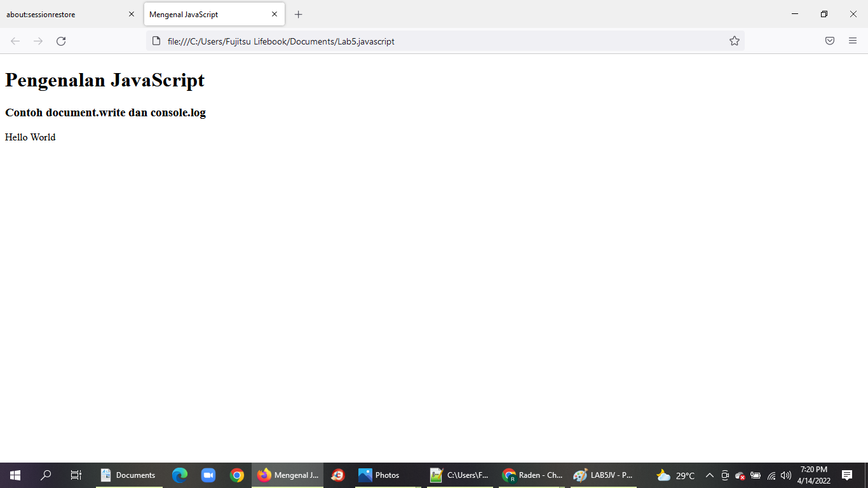The width and height of the screenshot is (868, 488).
Task: Click the address bar showing Lab5.javascript
Action: click(445, 41)
